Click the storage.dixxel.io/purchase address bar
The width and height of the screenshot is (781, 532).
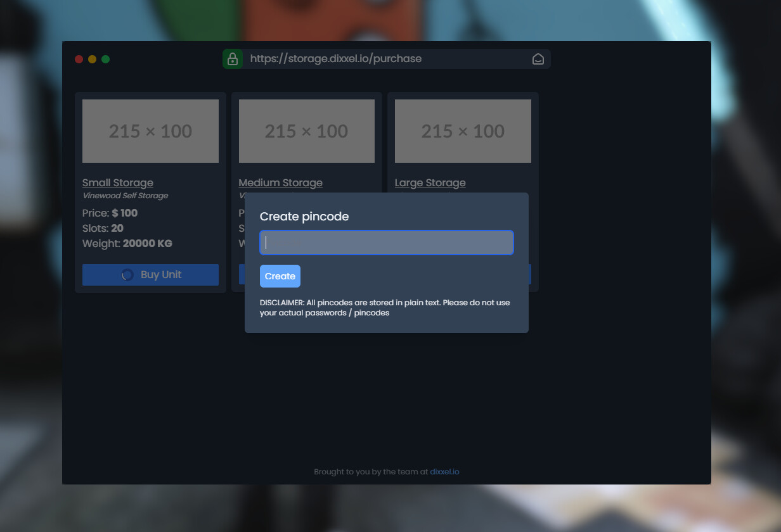tap(387, 59)
